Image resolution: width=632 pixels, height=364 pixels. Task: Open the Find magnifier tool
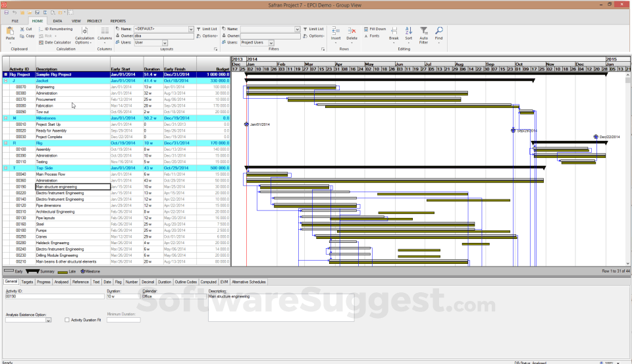(439, 34)
